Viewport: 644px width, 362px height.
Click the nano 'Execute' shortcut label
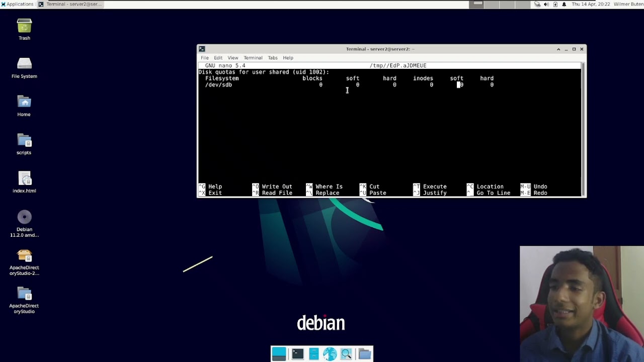435,187
